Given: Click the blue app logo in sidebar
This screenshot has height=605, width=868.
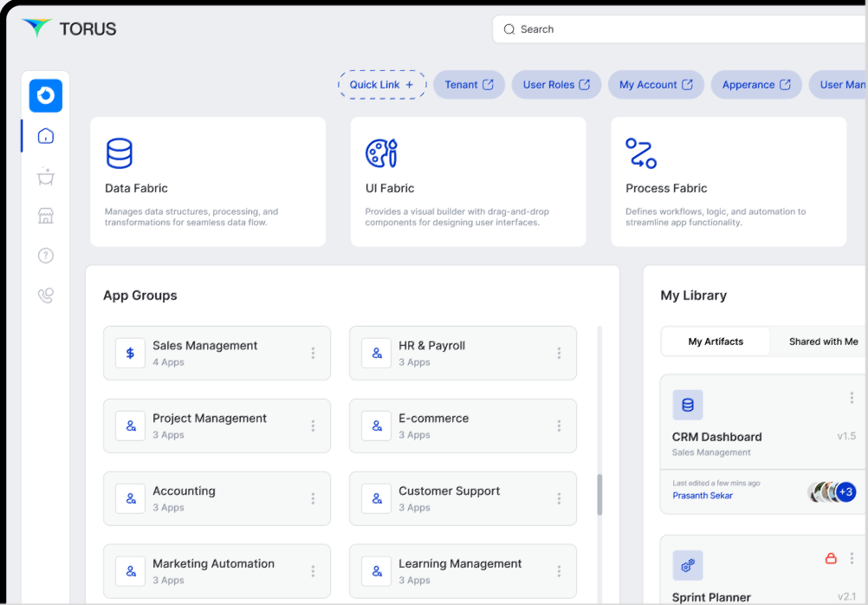Looking at the screenshot, I should (46, 95).
